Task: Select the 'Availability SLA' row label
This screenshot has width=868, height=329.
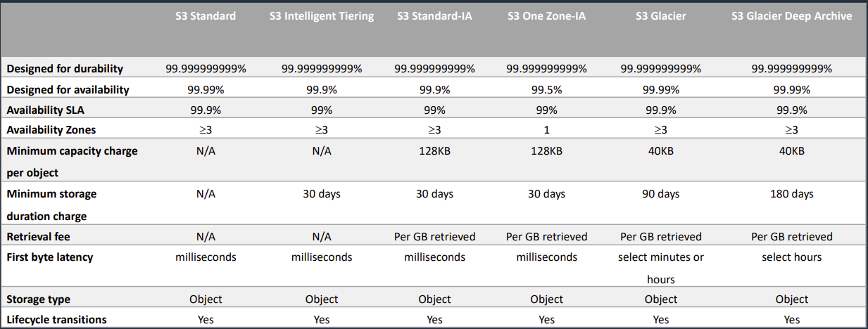Action: 46,110
